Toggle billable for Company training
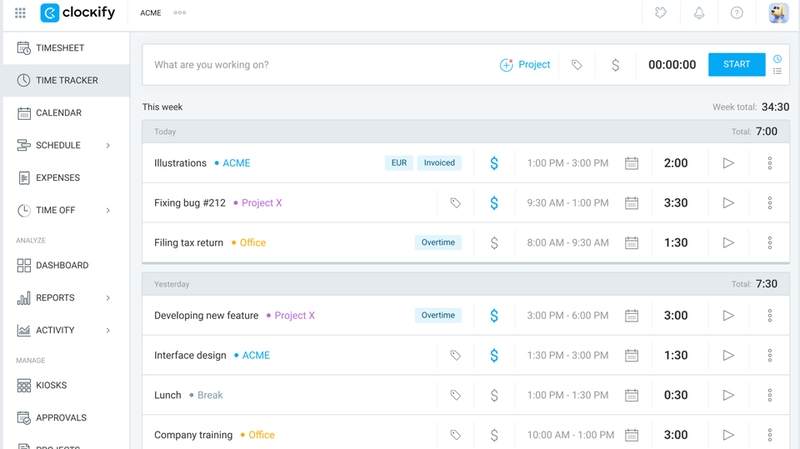 pyautogui.click(x=494, y=435)
